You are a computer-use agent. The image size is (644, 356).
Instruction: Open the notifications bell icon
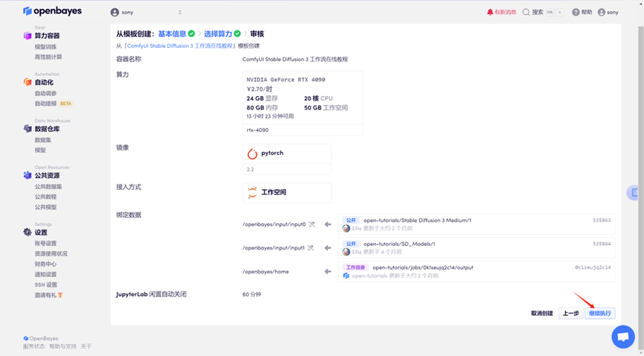point(490,13)
